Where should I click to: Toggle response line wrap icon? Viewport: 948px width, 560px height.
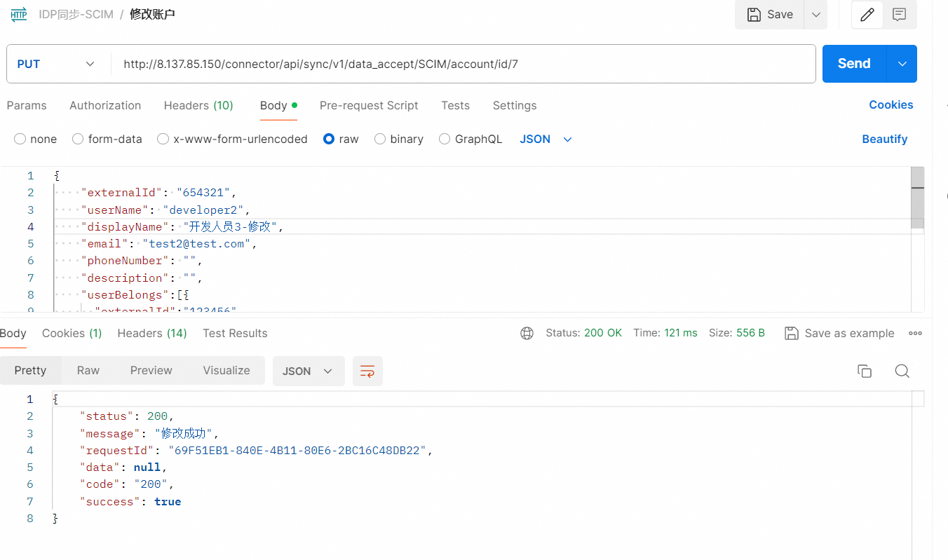(x=367, y=371)
